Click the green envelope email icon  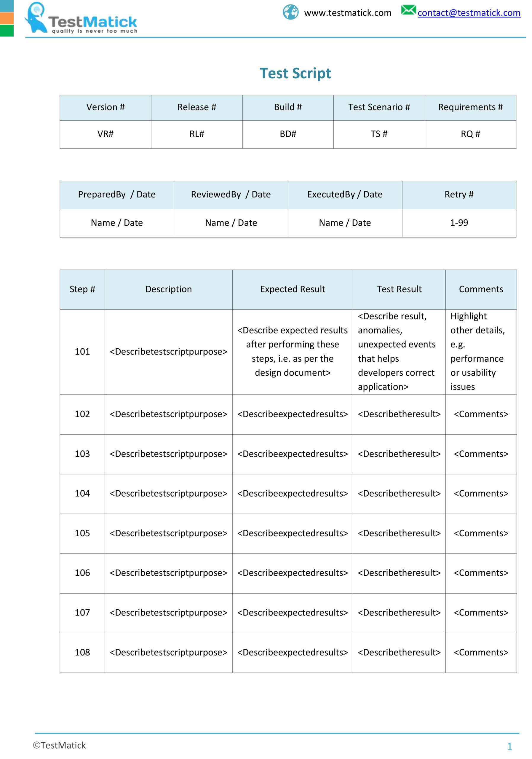click(x=408, y=10)
